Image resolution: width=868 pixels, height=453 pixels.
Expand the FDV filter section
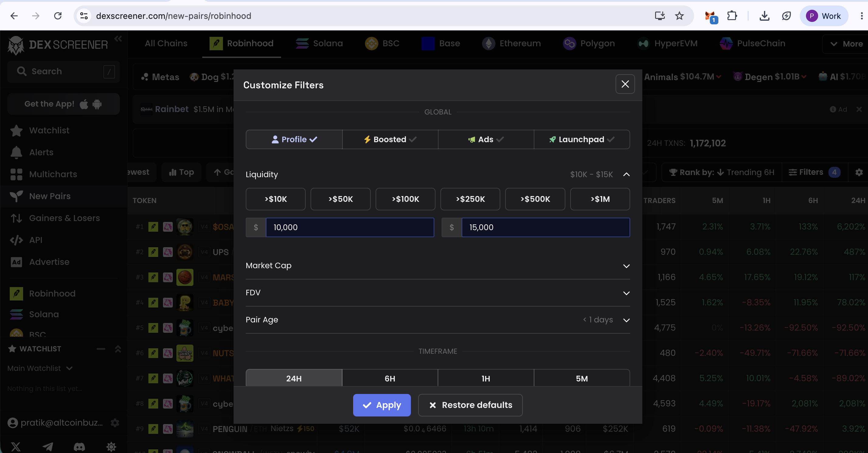click(x=438, y=293)
